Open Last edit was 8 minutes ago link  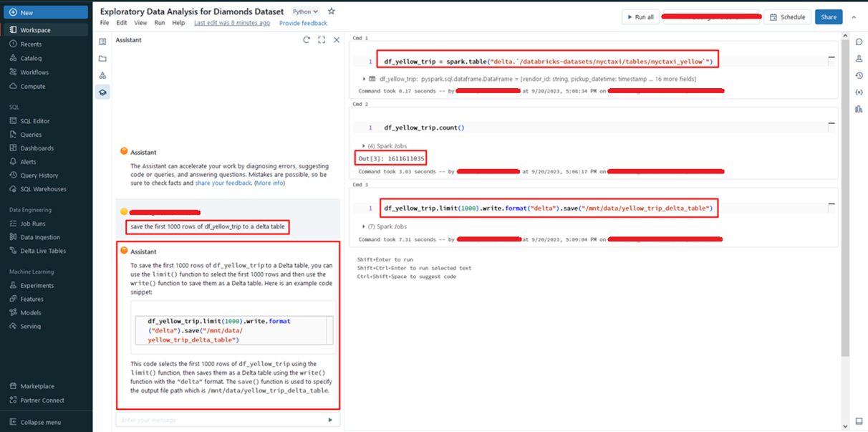pyautogui.click(x=233, y=23)
